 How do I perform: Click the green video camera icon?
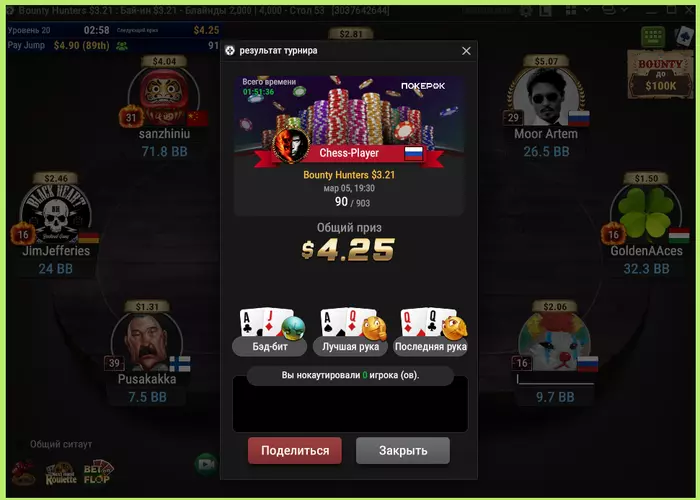point(206,465)
